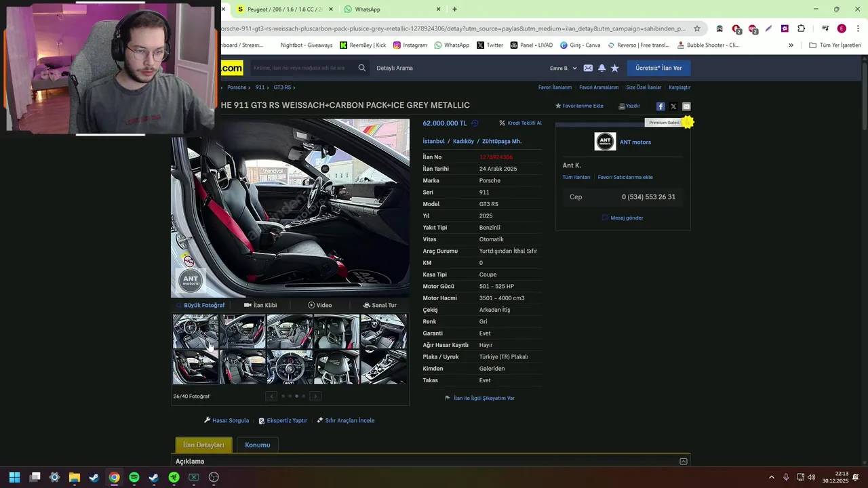Click Mesaj gönder to the seller
868x488 pixels.
click(623, 218)
